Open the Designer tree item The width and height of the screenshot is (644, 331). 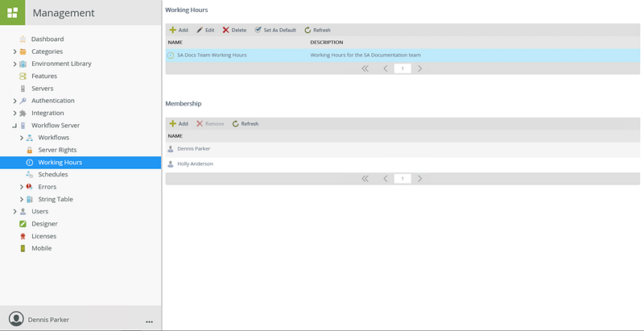(x=44, y=224)
